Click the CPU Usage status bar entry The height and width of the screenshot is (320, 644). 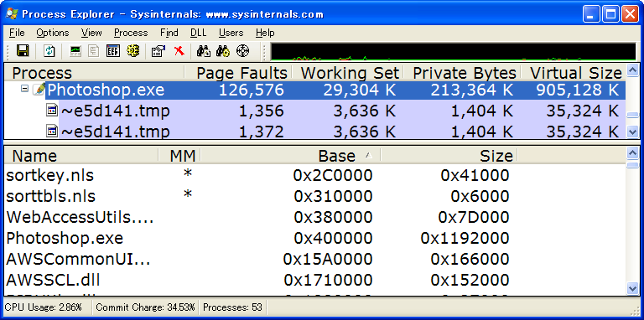click(43, 307)
